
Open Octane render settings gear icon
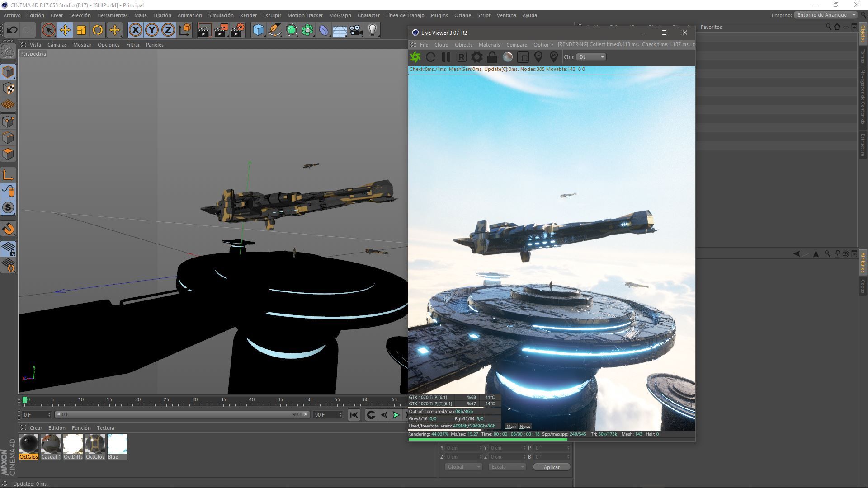476,57
